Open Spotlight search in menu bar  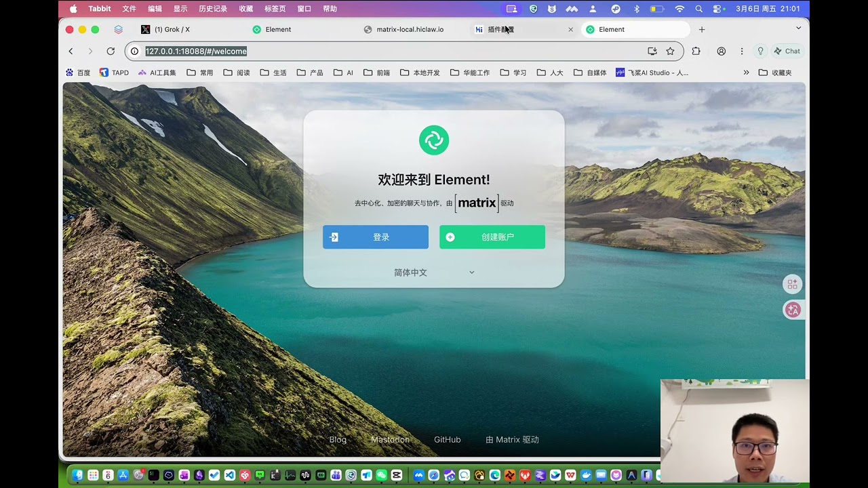pos(698,9)
